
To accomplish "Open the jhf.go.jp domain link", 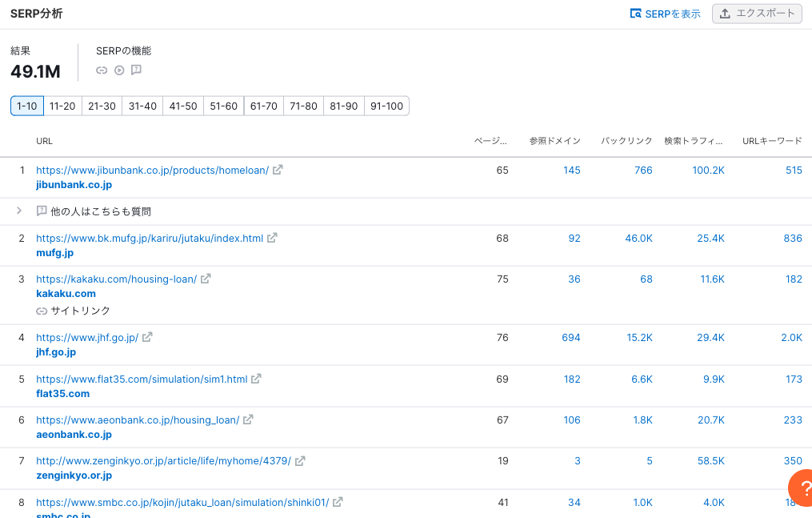I will 56,351.
